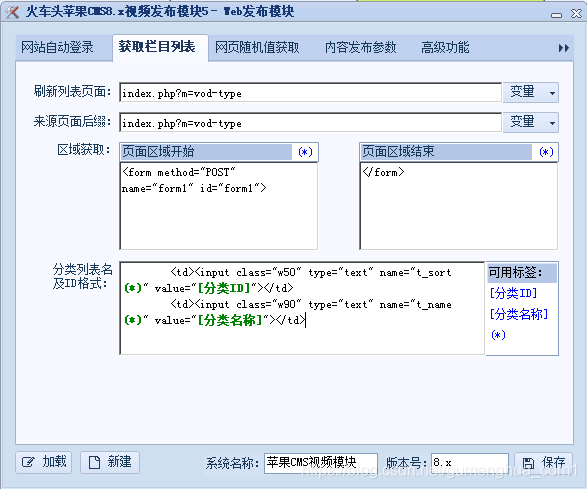The height and width of the screenshot is (489, 587).
Task: Insert wildcard (*) in 页面区域结束 header
Action: [546, 152]
